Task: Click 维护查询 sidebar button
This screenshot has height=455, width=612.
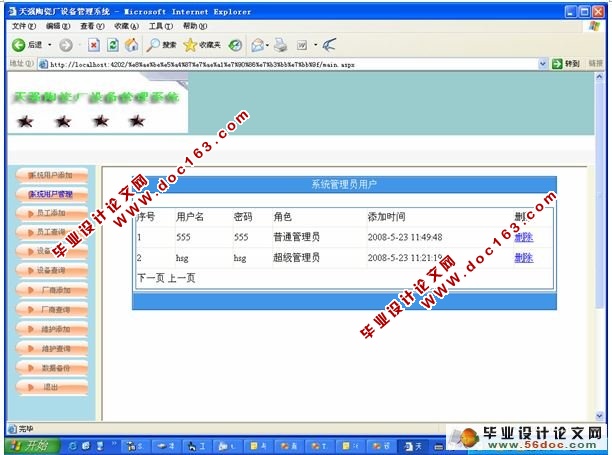Action: pos(52,349)
